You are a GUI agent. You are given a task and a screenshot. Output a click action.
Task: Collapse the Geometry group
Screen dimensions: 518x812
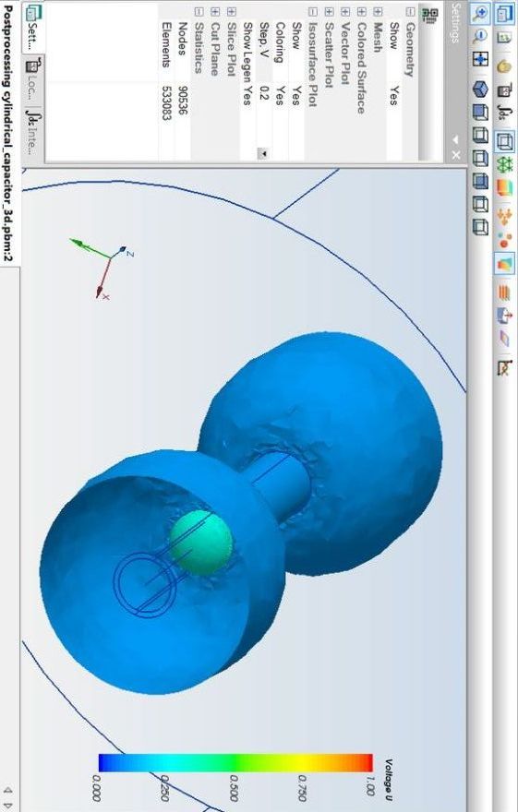(x=410, y=11)
